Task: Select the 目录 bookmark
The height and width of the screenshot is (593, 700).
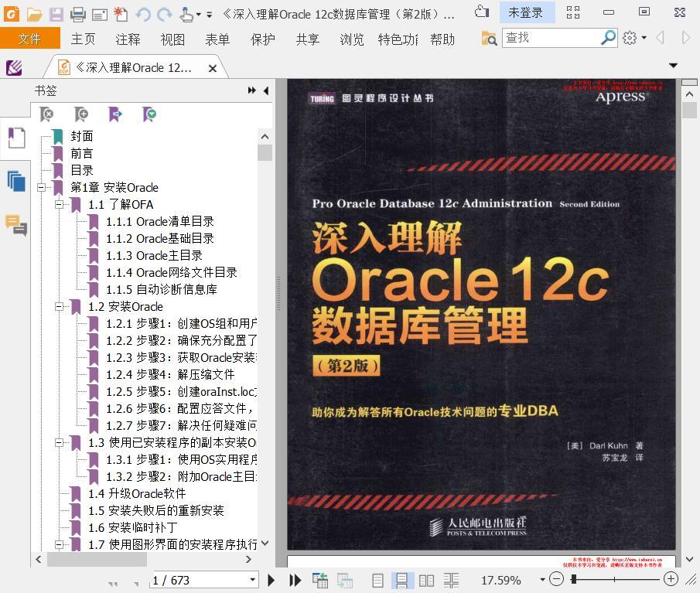Action: coord(82,170)
